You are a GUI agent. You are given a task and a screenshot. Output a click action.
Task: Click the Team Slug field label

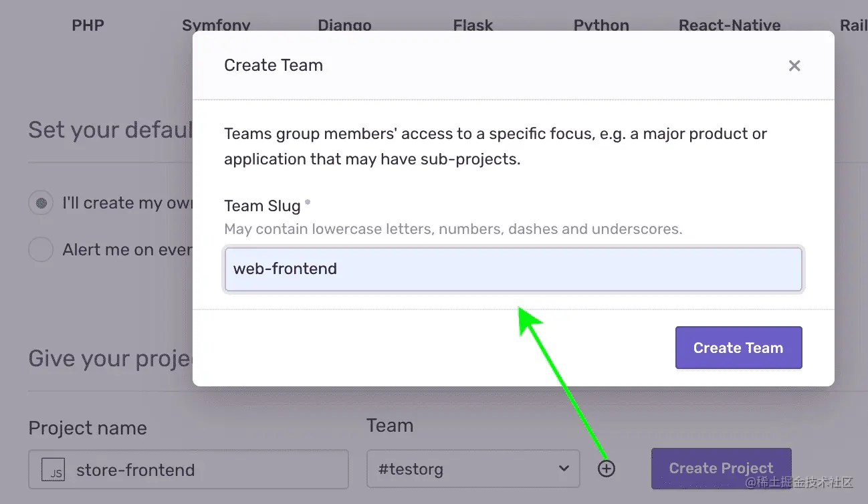262,206
